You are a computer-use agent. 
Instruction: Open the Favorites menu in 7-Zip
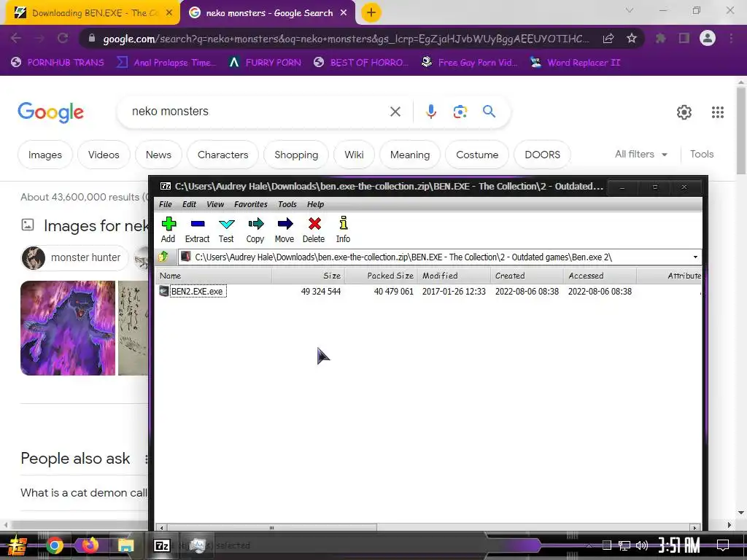[x=251, y=204]
